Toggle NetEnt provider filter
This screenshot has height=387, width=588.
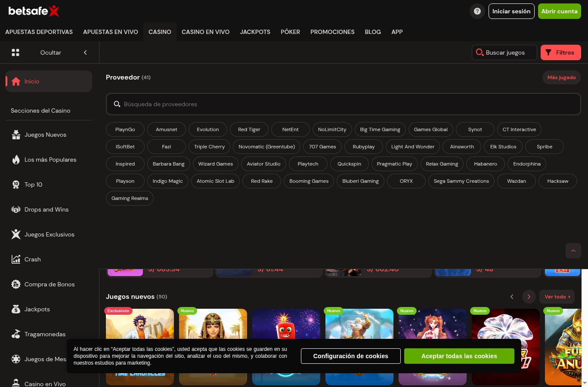(291, 129)
